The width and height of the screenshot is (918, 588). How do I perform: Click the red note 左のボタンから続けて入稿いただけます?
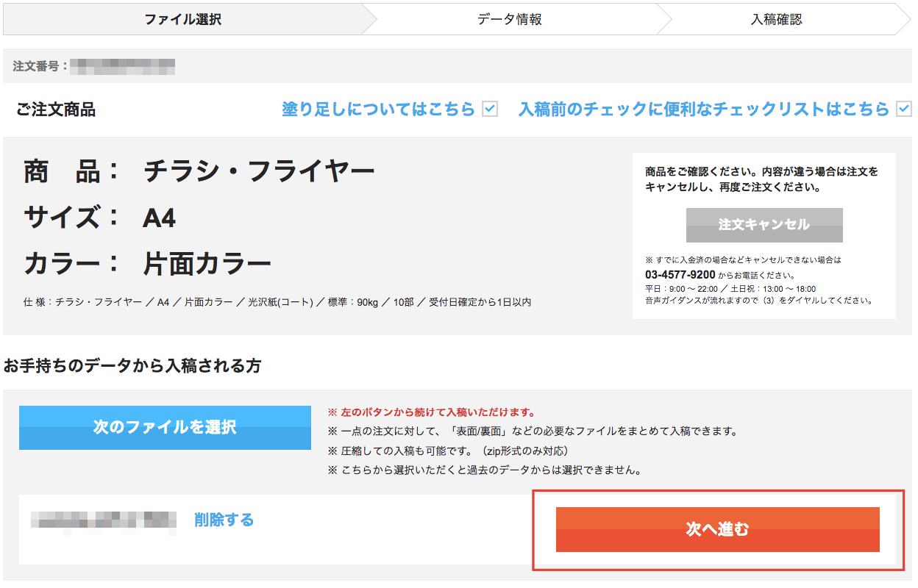[x=432, y=412]
